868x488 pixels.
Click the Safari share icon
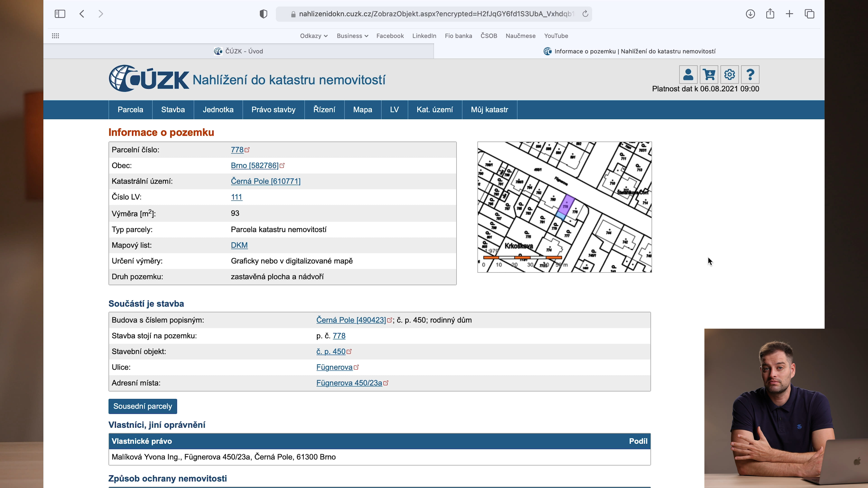click(770, 14)
